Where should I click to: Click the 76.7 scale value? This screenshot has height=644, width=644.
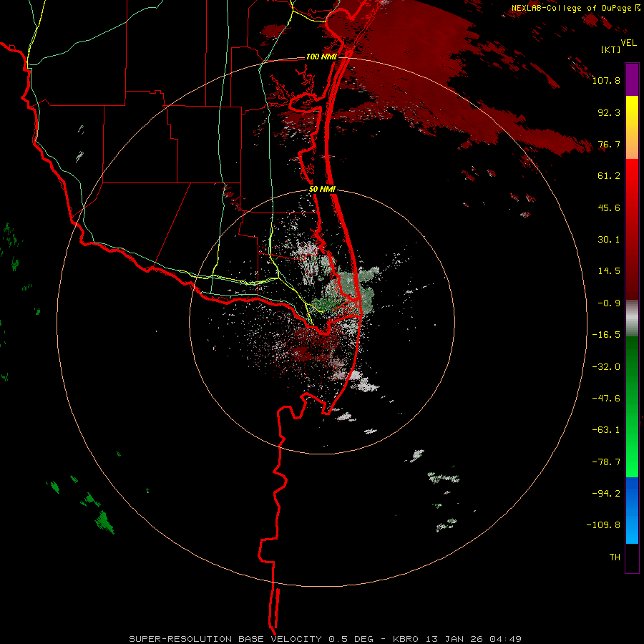(x=609, y=144)
